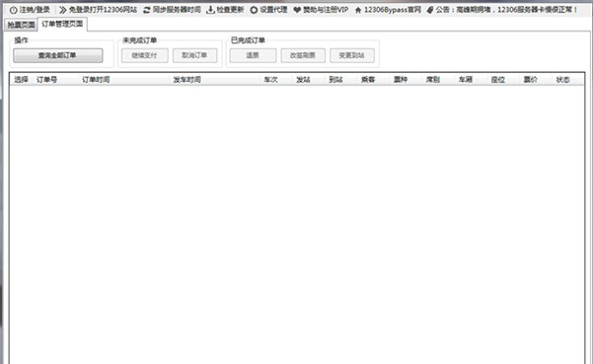The width and height of the screenshot is (593, 364).
Task: Click the 票种 column header
Action: coord(407,80)
